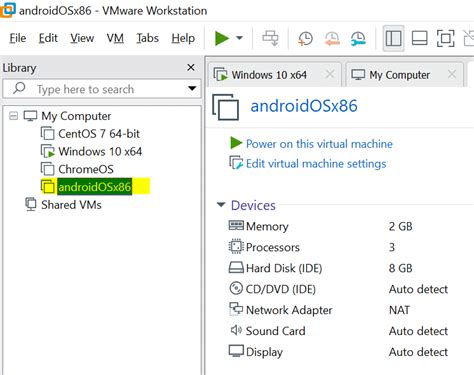Click the VMware Workstation title bar icon
The width and height of the screenshot is (474, 375).
7,9
